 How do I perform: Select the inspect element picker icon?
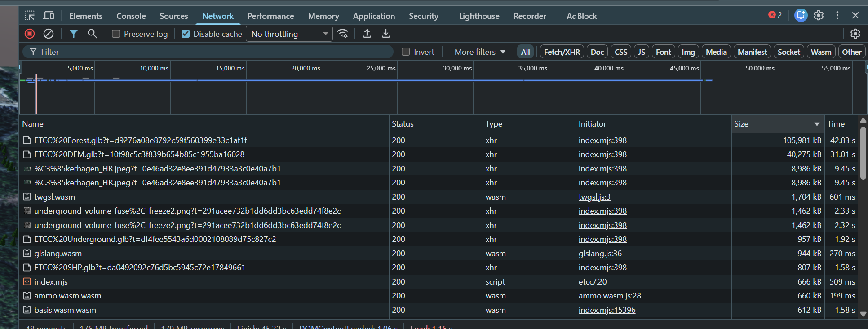click(30, 16)
